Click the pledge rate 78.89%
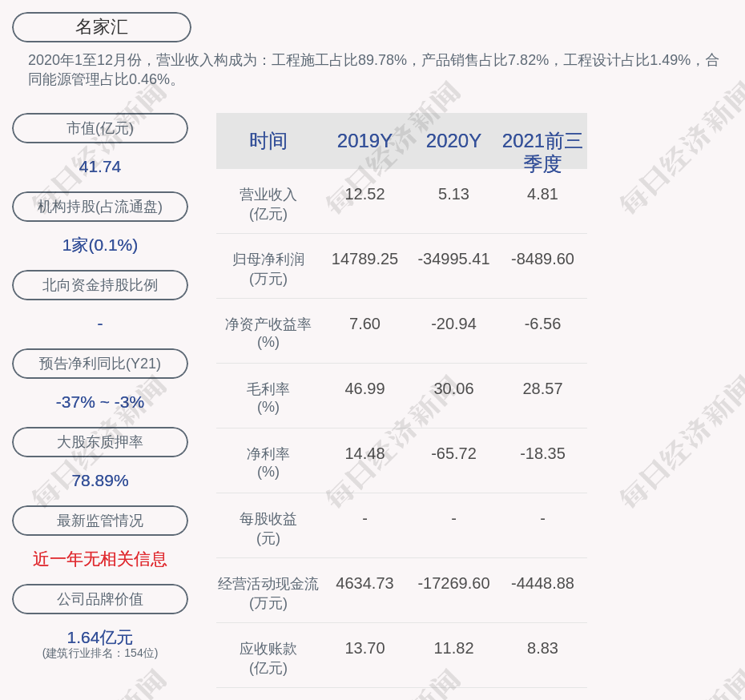Screen dimensions: 745x700 (100, 481)
